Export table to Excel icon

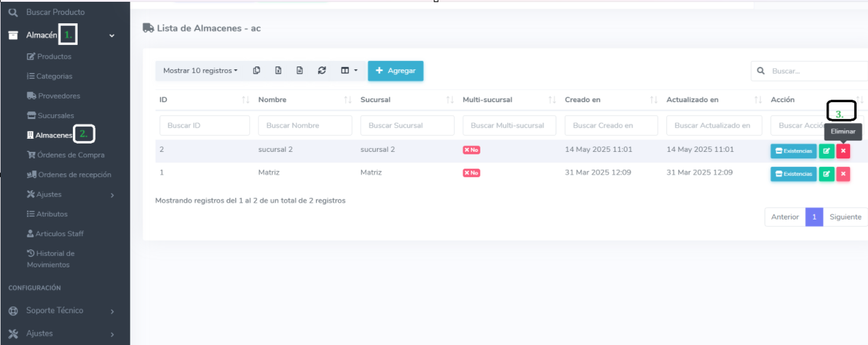click(278, 71)
